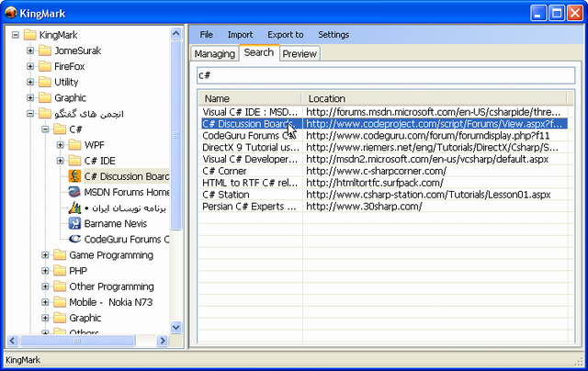Expand the WPF folder
Viewport: 588px width, 371px height.
pyautogui.click(x=61, y=145)
